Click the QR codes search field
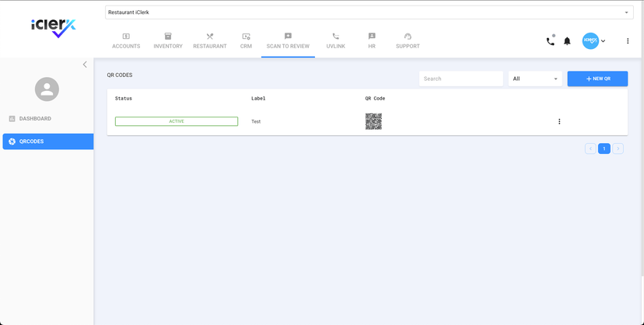The height and width of the screenshot is (325, 644). click(460, 79)
